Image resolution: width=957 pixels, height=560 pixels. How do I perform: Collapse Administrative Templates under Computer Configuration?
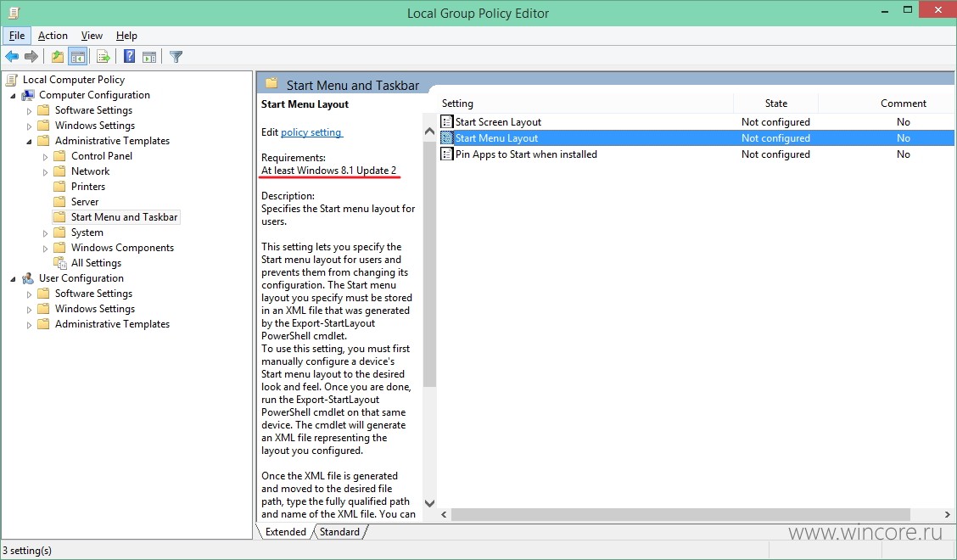click(29, 142)
